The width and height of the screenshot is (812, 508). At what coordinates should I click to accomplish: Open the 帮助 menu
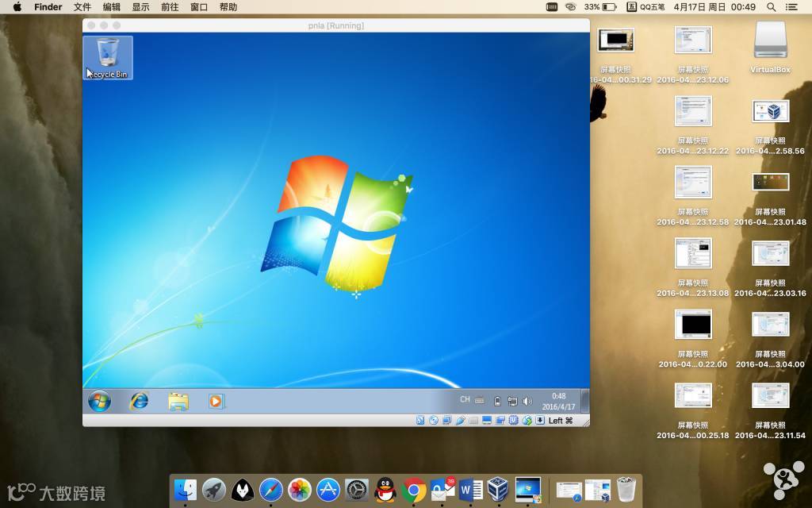228,6
